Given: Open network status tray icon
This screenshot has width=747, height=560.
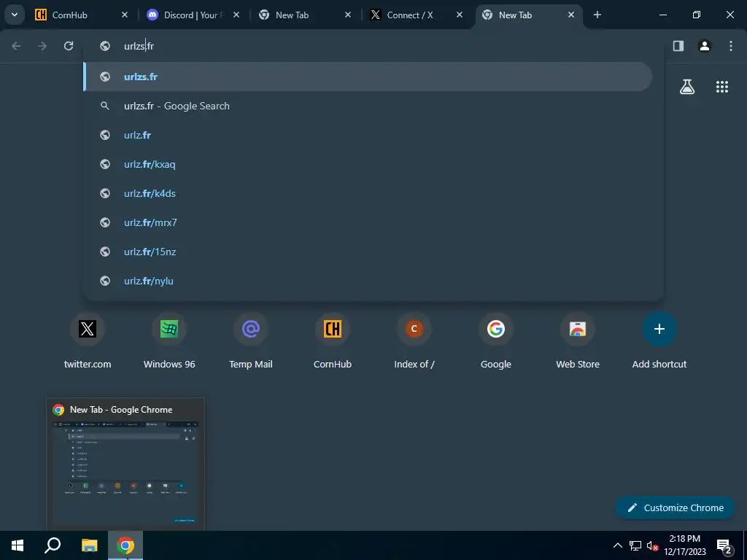Looking at the screenshot, I should click(635, 545).
